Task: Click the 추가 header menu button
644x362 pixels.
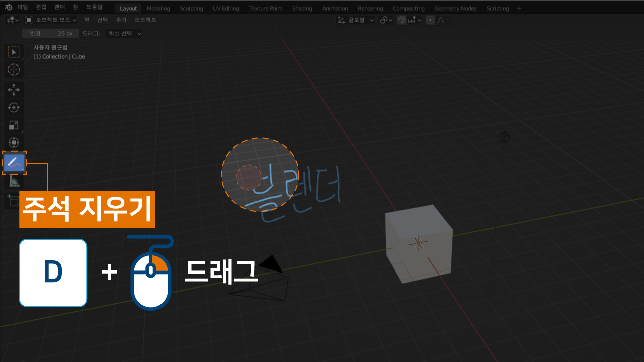Action: point(121,20)
